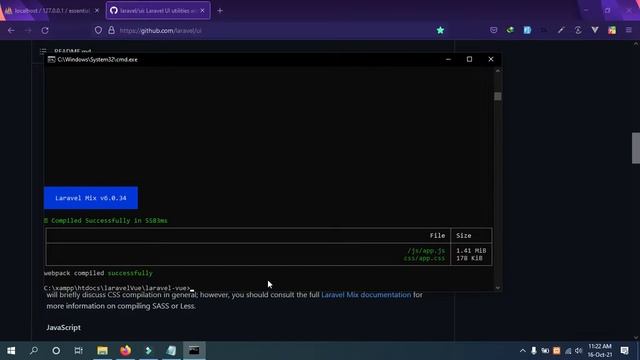Click the Compiled Successfully message
The width and height of the screenshot is (640, 360).
pos(106,220)
